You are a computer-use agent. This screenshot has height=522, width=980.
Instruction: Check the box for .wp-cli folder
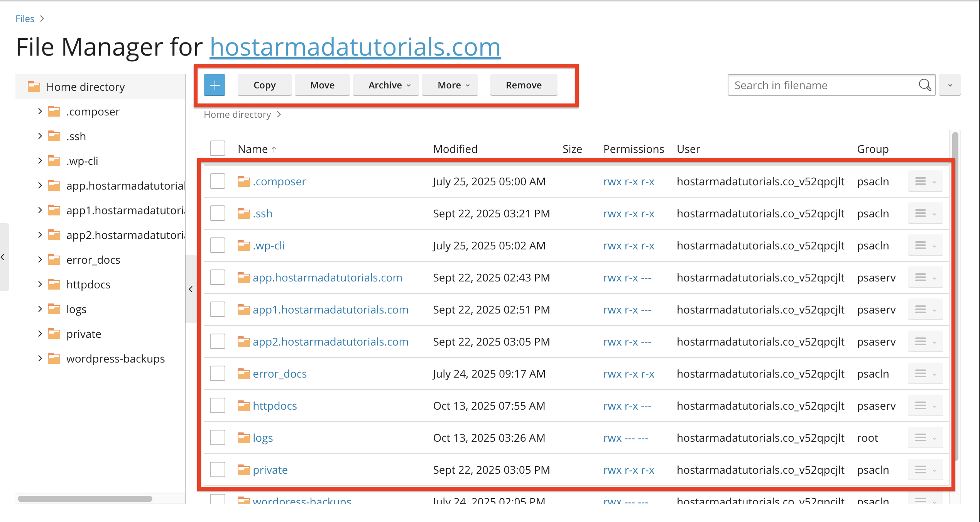click(x=218, y=246)
